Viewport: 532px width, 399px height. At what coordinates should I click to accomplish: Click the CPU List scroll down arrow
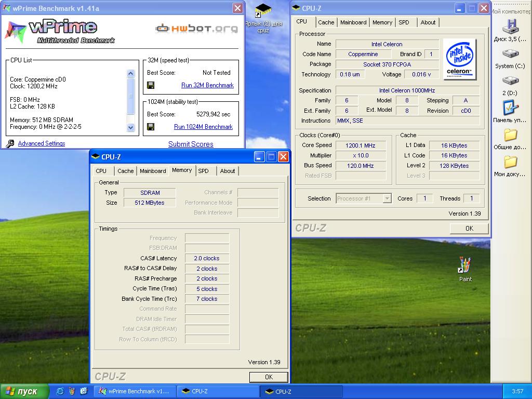coord(130,128)
